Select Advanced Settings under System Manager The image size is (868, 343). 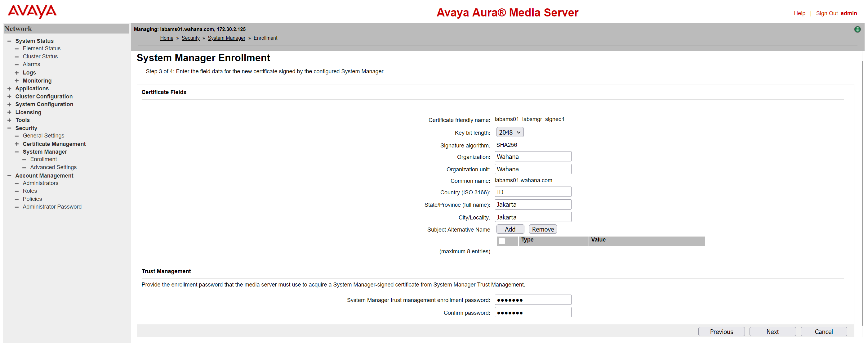[x=53, y=167]
